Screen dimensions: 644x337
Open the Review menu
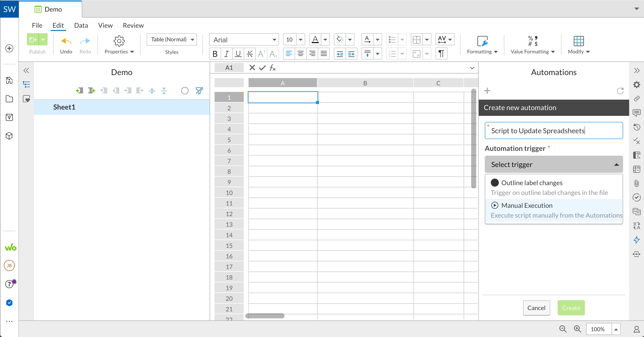click(x=133, y=25)
